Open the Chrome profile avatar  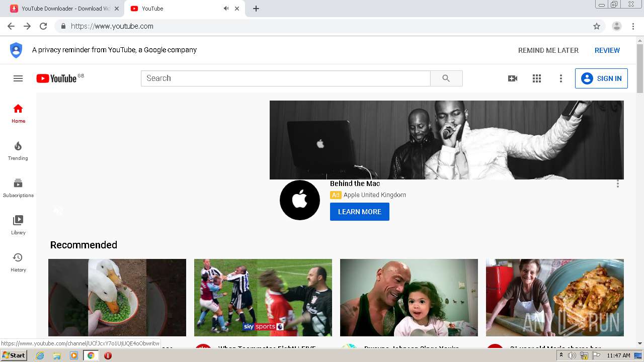617,26
